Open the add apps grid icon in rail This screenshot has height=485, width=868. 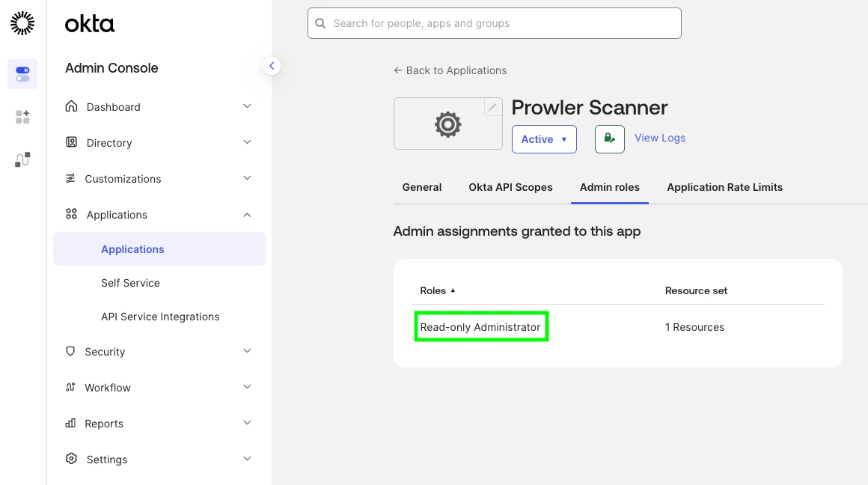click(x=22, y=117)
